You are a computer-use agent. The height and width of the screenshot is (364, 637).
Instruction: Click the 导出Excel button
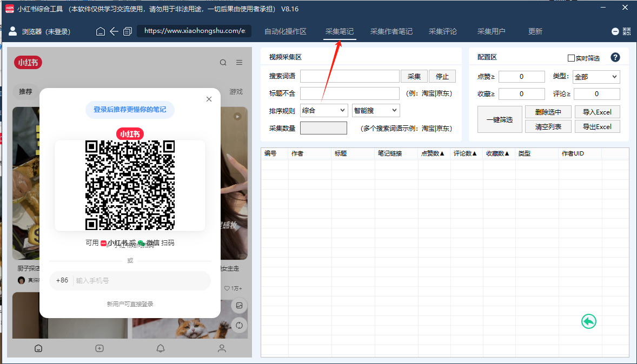(597, 126)
